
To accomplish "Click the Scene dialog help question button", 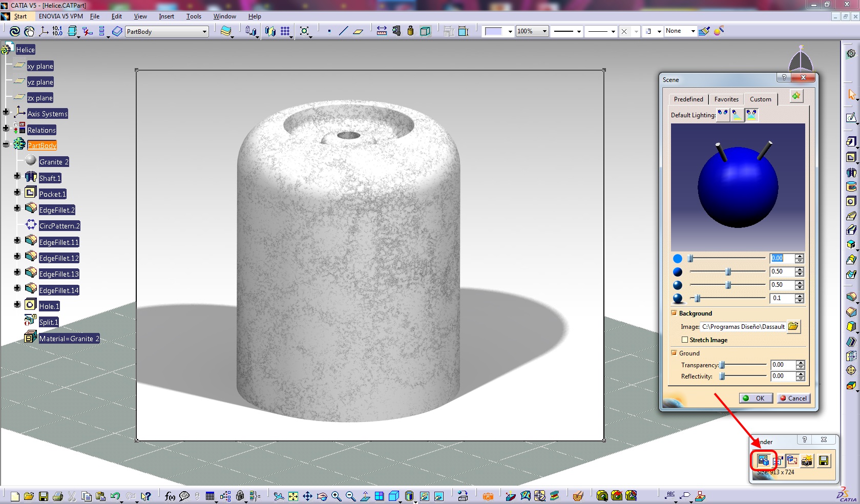I will tap(784, 78).
